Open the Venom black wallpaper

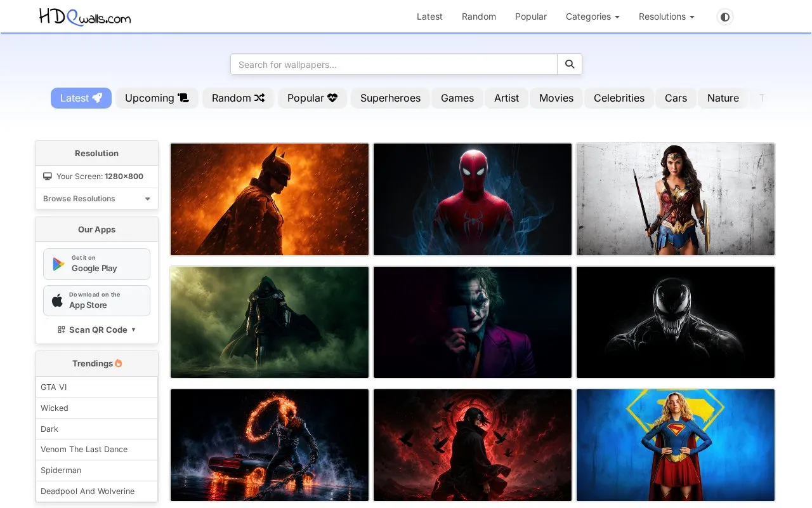676,322
